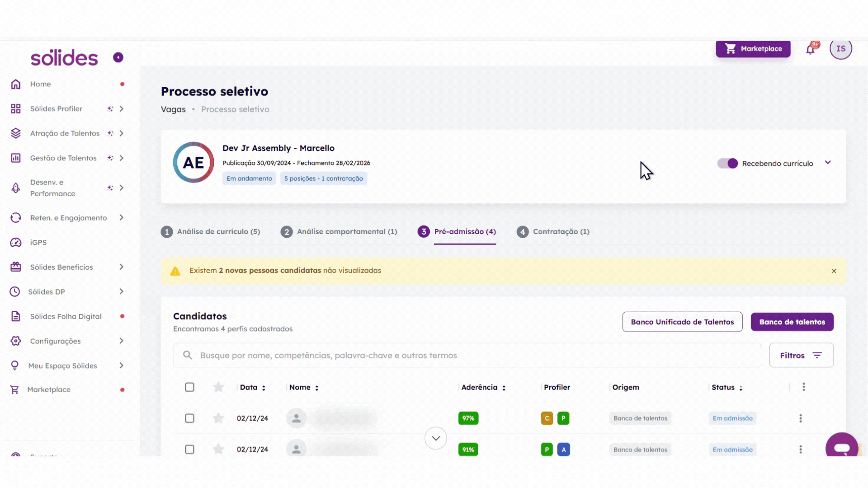Expand Meu Espaço Sólides submenu arrow

point(121,366)
